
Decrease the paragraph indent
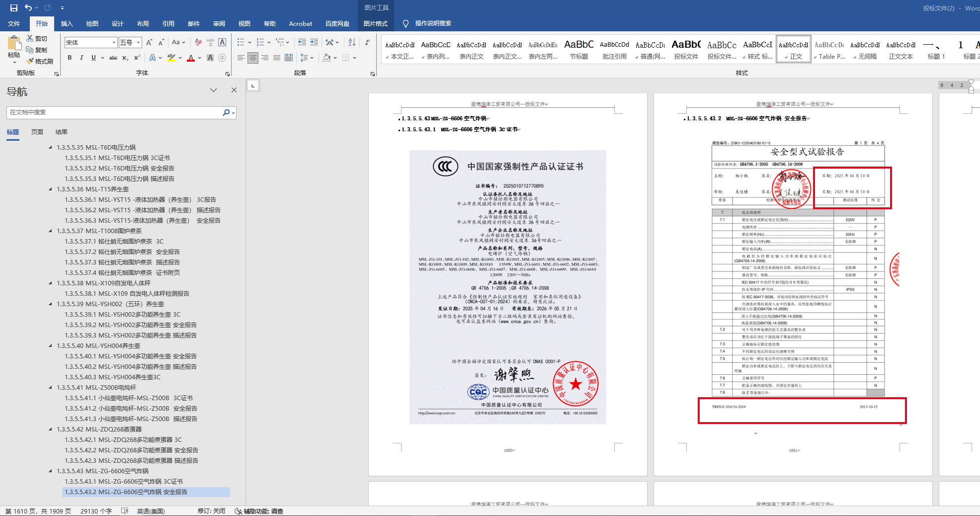[302, 42]
